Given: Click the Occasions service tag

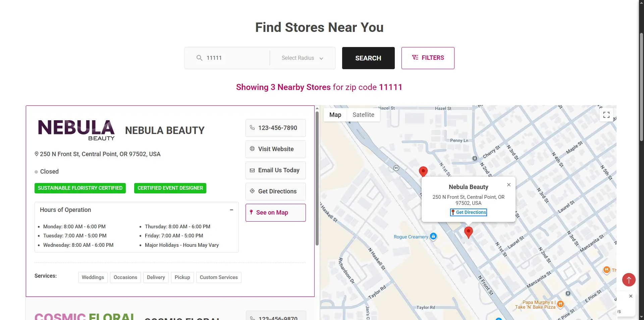Looking at the screenshot, I should coord(125,277).
